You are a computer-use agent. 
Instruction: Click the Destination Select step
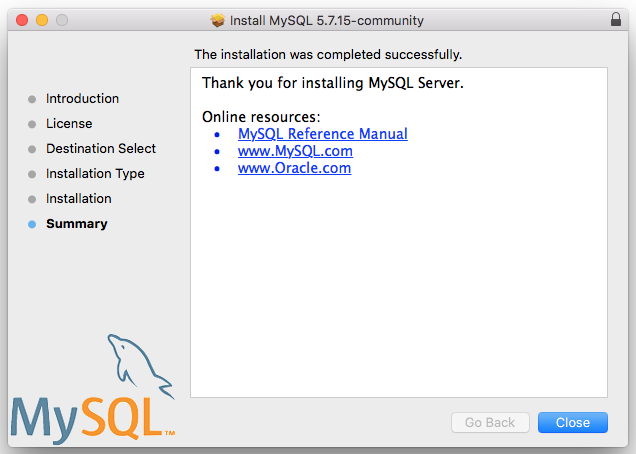click(x=101, y=149)
